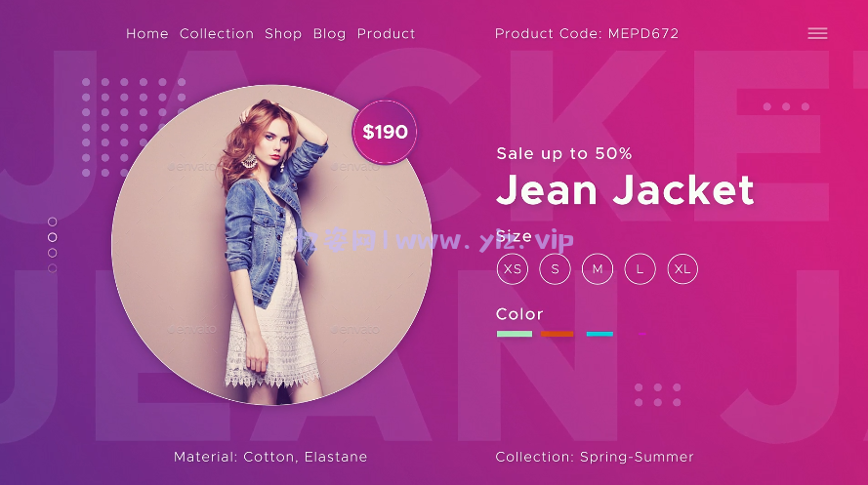Pick the cyan color swatch
Viewport: 868px width, 485px height.
599,334
